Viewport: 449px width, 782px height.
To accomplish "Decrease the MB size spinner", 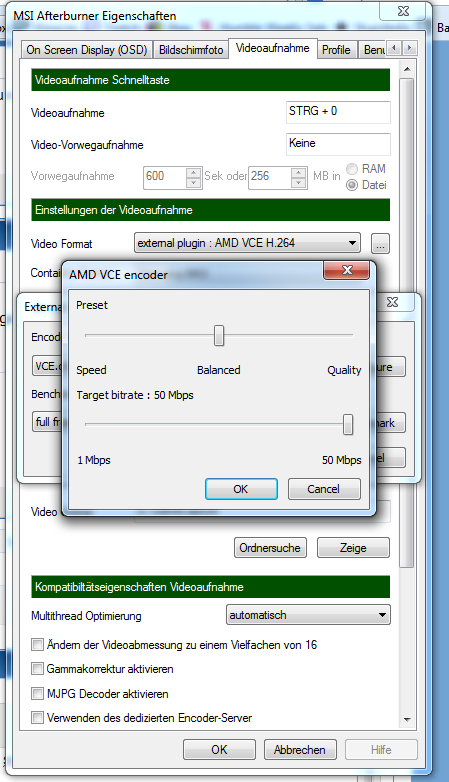I will pos(298,183).
